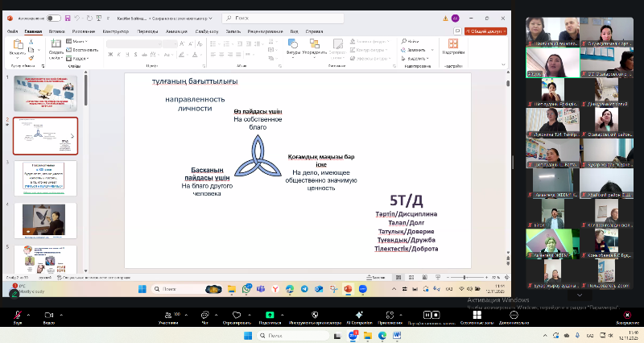Image resolution: width=644 pixels, height=343 pixels.
Task: Click the Общий доступ share button
Action: tap(487, 31)
